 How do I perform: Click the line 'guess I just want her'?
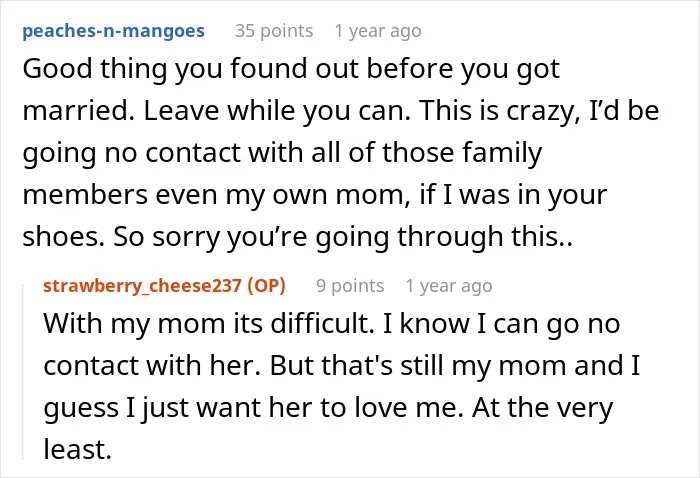coord(328,408)
